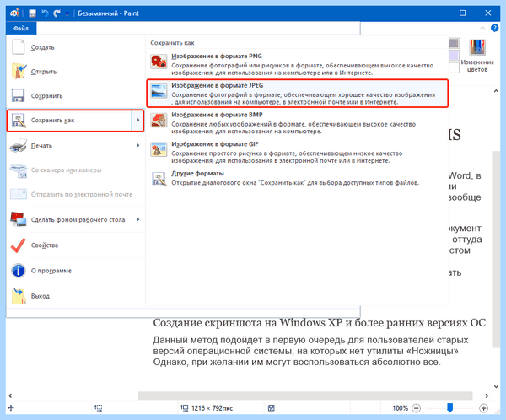The height and width of the screenshot is (420, 506).
Task: Expand the Печать submenu arrow
Action: point(137,146)
